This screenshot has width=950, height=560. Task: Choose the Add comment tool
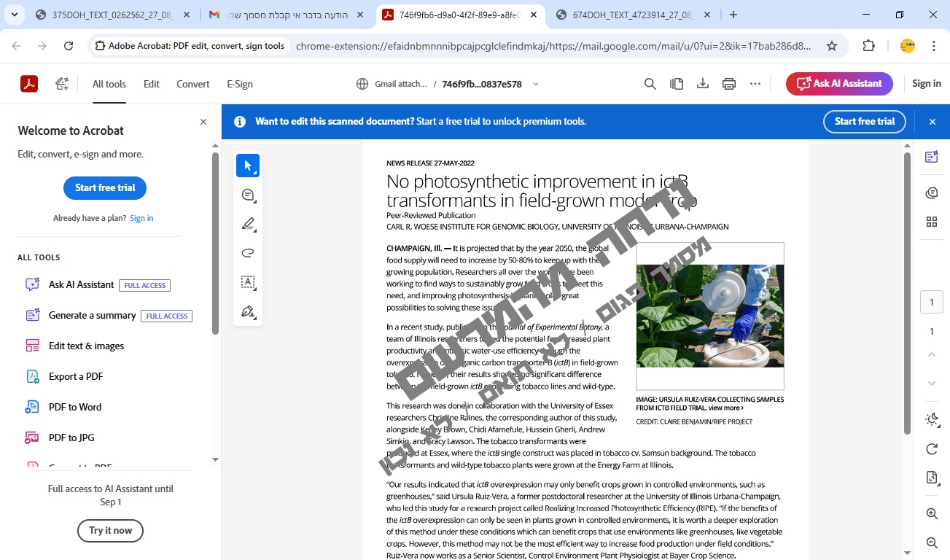248,195
